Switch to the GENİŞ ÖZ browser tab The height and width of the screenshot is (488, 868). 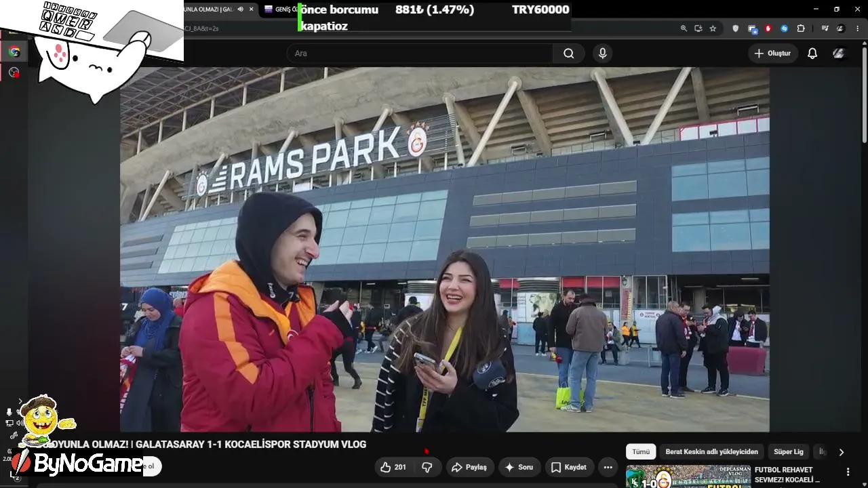(280, 9)
